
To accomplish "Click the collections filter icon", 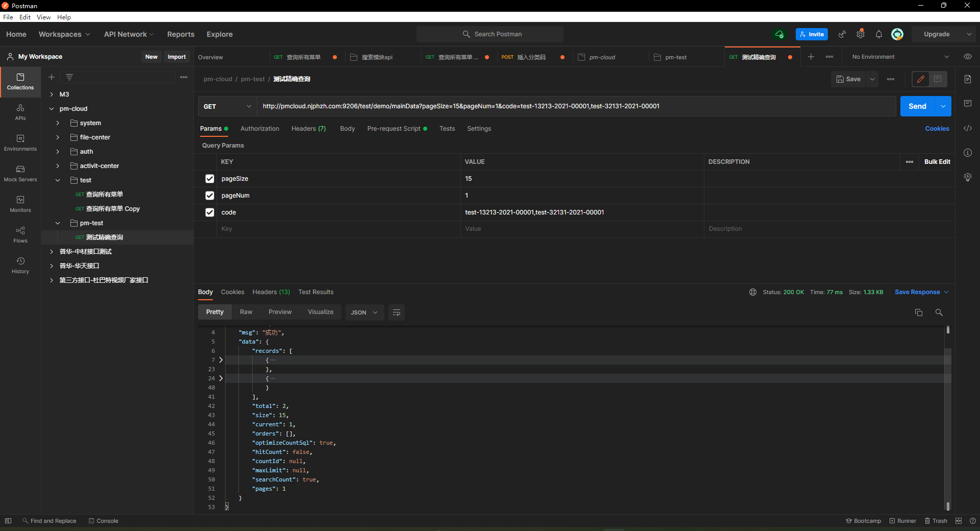I will [x=69, y=77].
